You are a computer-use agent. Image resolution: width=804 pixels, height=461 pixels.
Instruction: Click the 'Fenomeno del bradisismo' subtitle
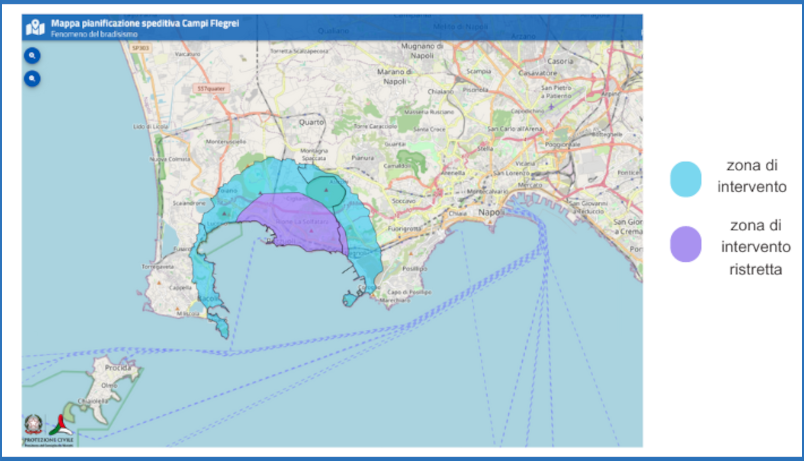92,34
